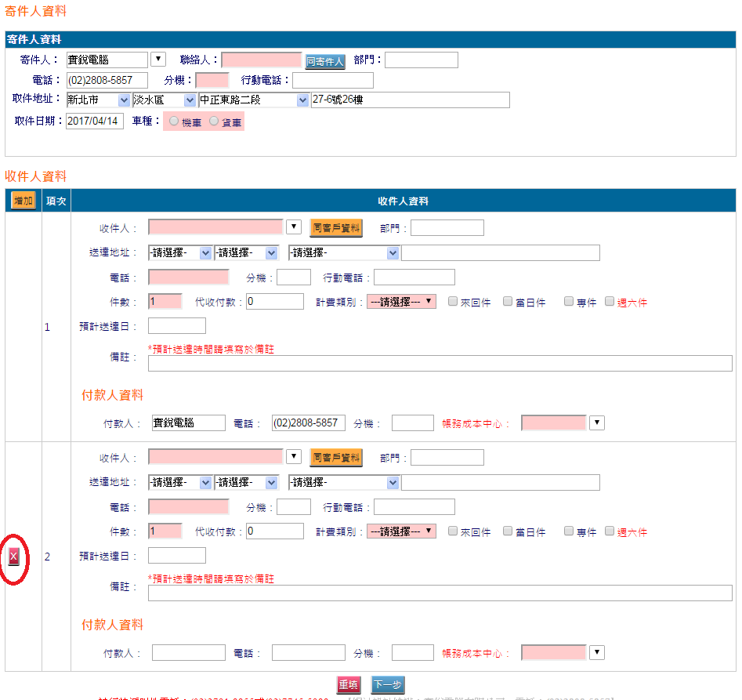Click 同客戶資料 button in recipient row 2
Viewport: 742px width, 700px height.
pyautogui.click(x=336, y=458)
